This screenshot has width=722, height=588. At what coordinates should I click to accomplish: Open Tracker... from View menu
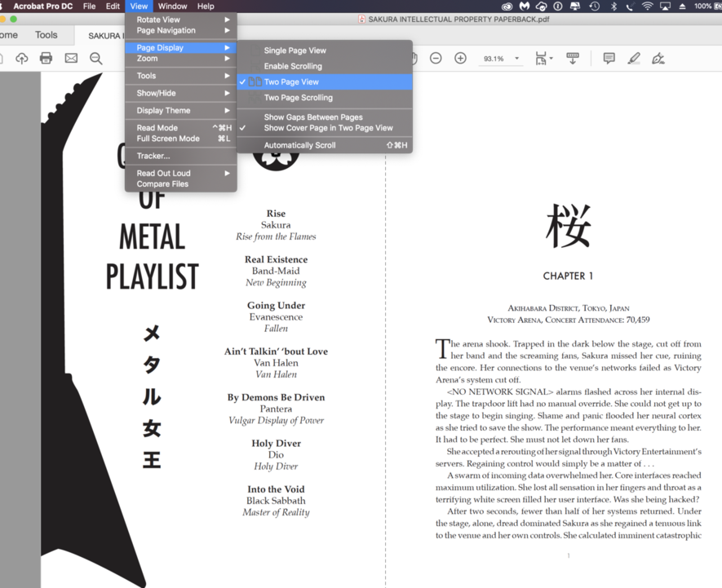pyautogui.click(x=181, y=156)
